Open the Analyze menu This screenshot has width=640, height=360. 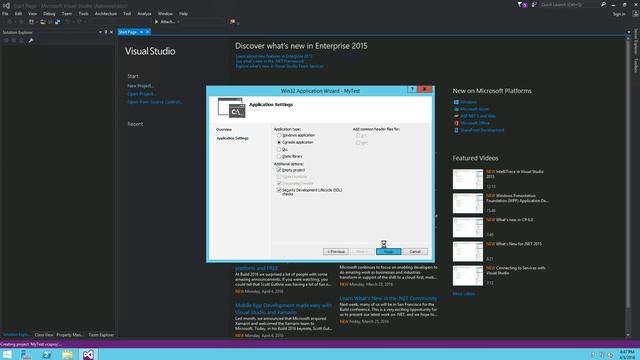coord(144,13)
